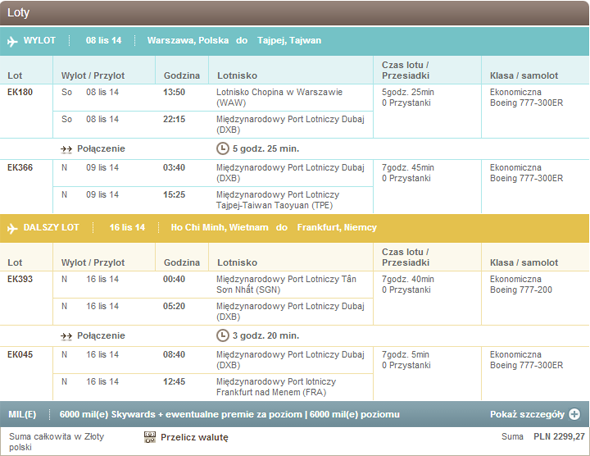Click the Połączenie label above EK366
590x456 pixels.
(x=101, y=149)
